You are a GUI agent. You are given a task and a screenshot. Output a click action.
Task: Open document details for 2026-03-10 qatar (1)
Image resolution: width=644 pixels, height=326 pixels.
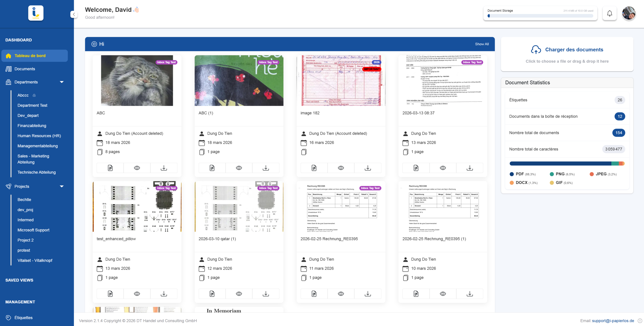212,294
